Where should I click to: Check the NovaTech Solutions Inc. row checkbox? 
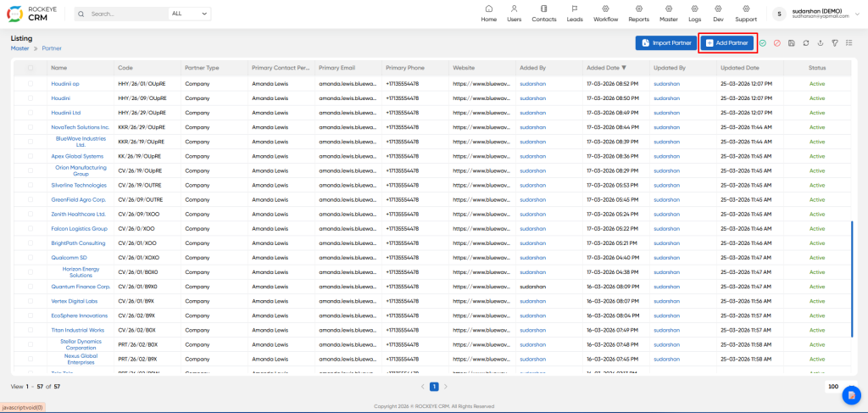[31, 127]
